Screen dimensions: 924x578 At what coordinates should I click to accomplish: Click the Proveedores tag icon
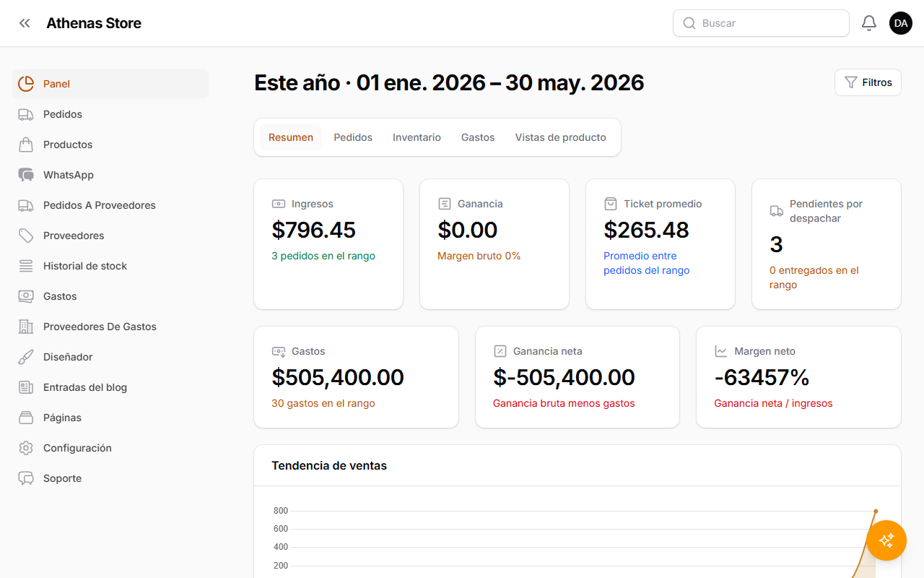click(x=26, y=236)
